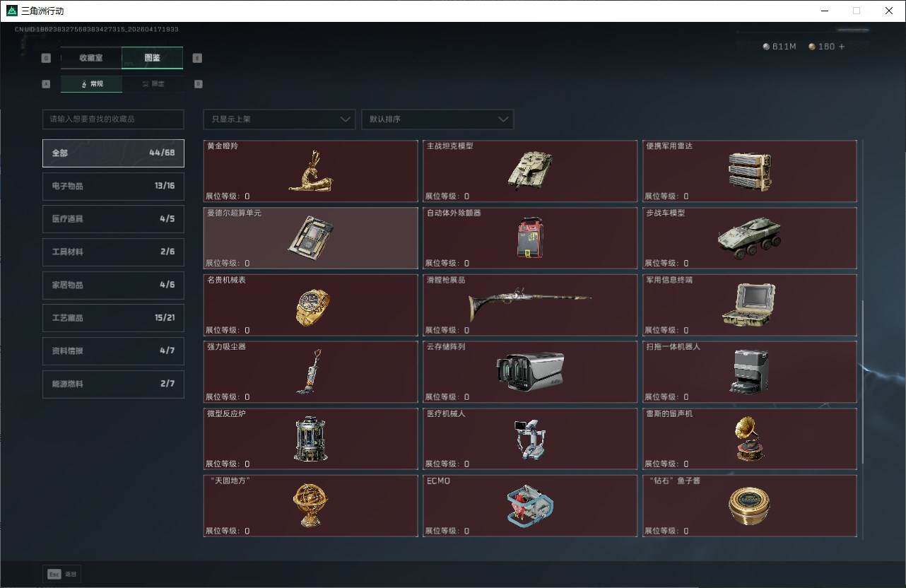Filter by the 工艺藏品 category

[113, 318]
